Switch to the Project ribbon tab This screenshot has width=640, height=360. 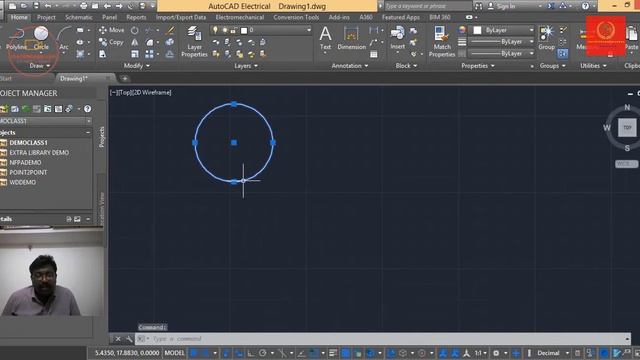pyautogui.click(x=46, y=18)
